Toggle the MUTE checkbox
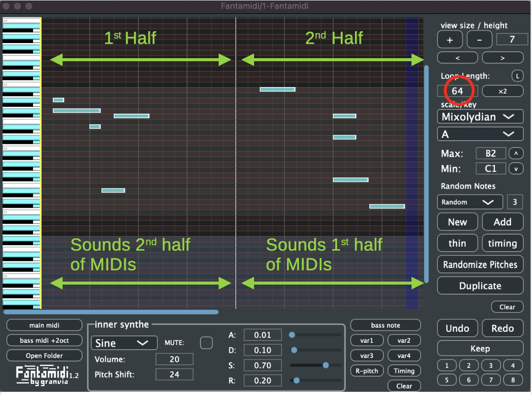Screen dimensions: 532x395 tap(206, 343)
